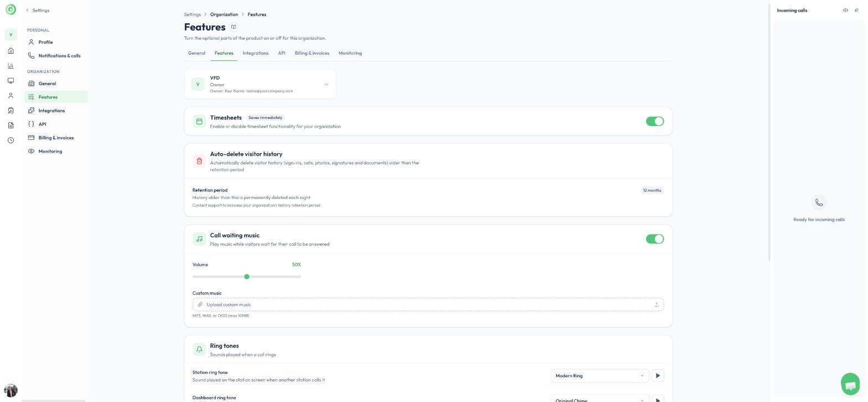Open the chat support bubble
The width and height of the screenshot is (868, 402).
(x=850, y=384)
